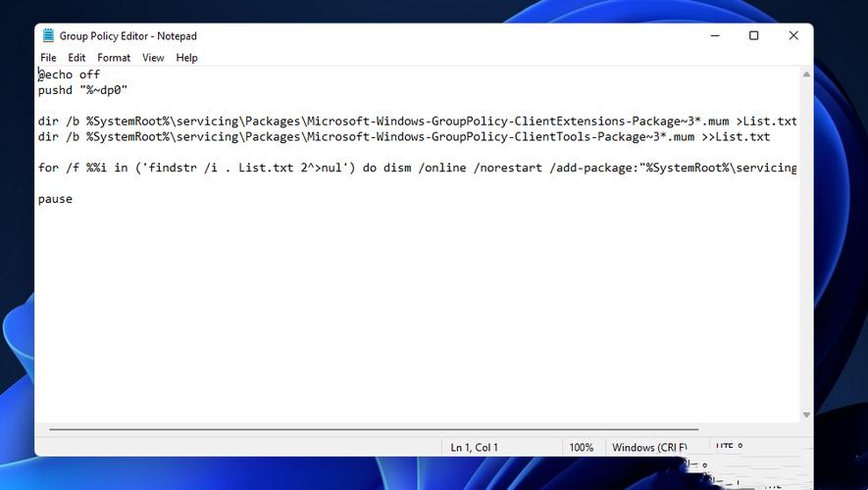Click the '>>List.txt' text on fourth line
The image size is (868, 490).
point(736,136)
